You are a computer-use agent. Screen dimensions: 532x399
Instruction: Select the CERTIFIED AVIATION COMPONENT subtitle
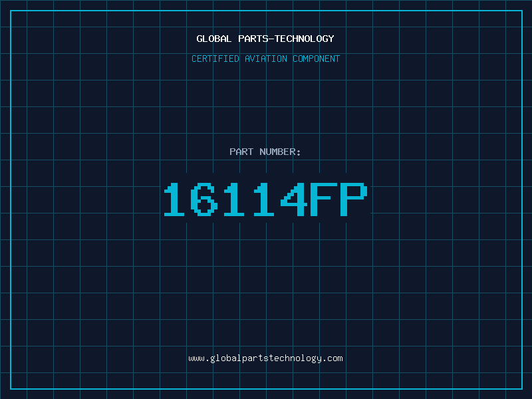pos(265,59)
